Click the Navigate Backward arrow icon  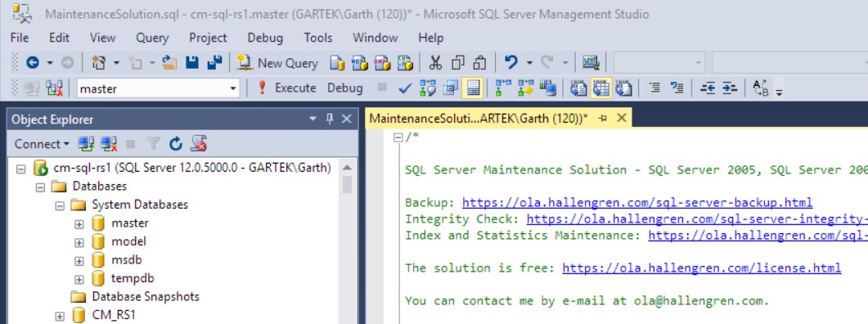coord(33,63)
